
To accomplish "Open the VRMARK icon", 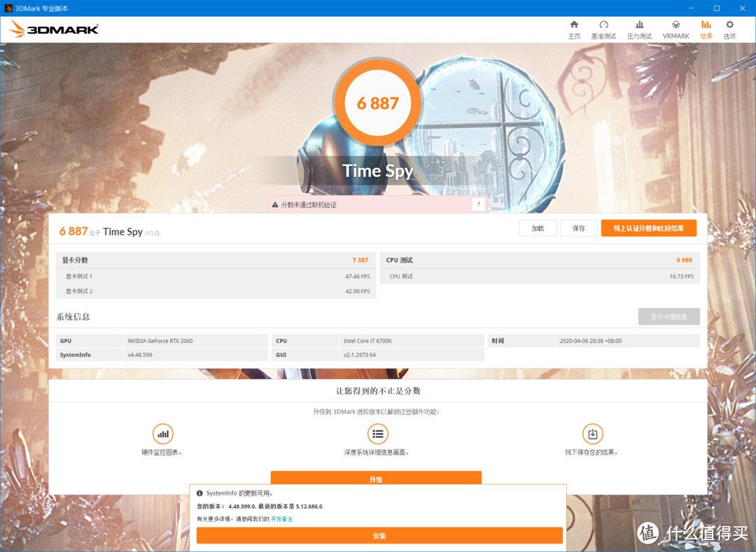I will click(x=676, y=25).
